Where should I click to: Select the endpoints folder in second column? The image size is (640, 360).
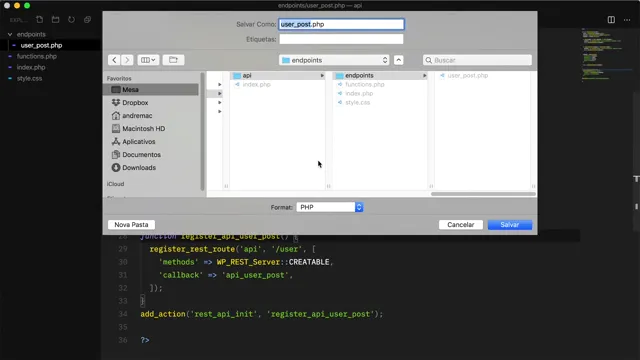click(x=380, y=76)
